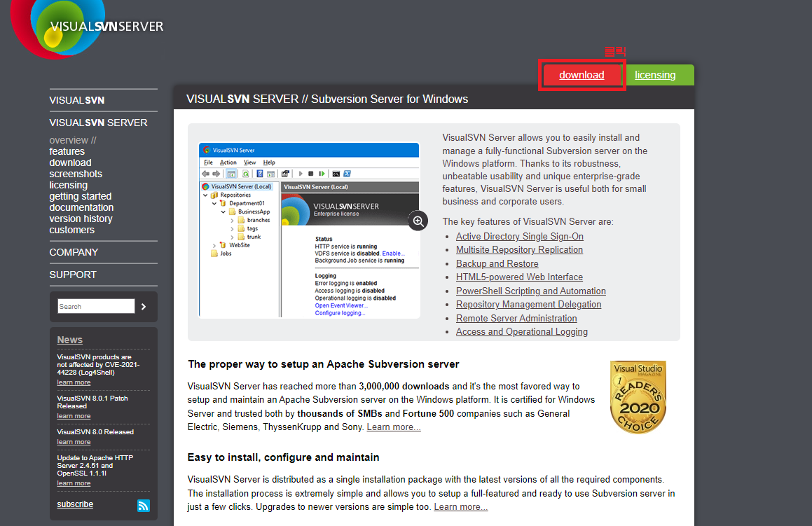The image size is (812, 526).
Task: Open SUPPORT section in sidebar
Action: (73, 275)
